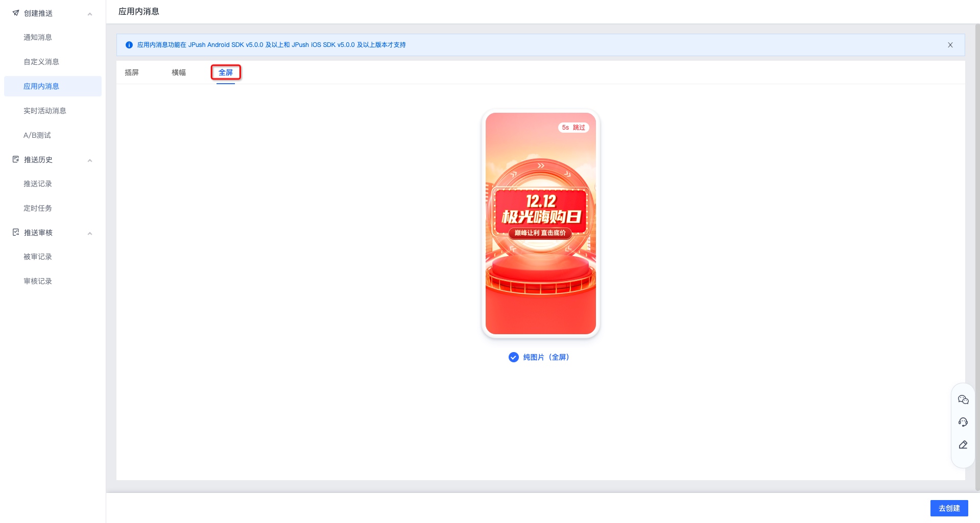The image size is (980, 523).
Task: Switch to the 插屏 tab
Action: 132,72
